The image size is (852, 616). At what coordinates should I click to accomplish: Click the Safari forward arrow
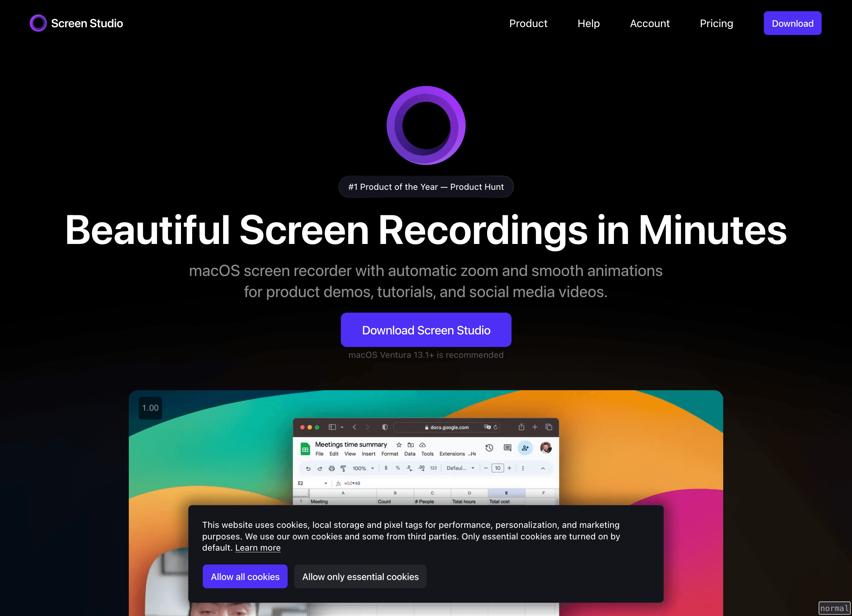coord(368,427)
